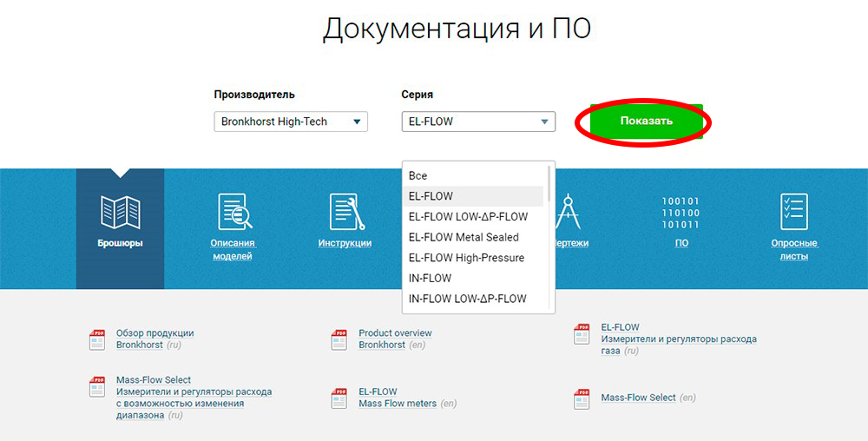Image resolution: width=868 pixels, height=441 pixels.
Task: Open Mass-Flow Select (en) link
Action: point(648,398)
